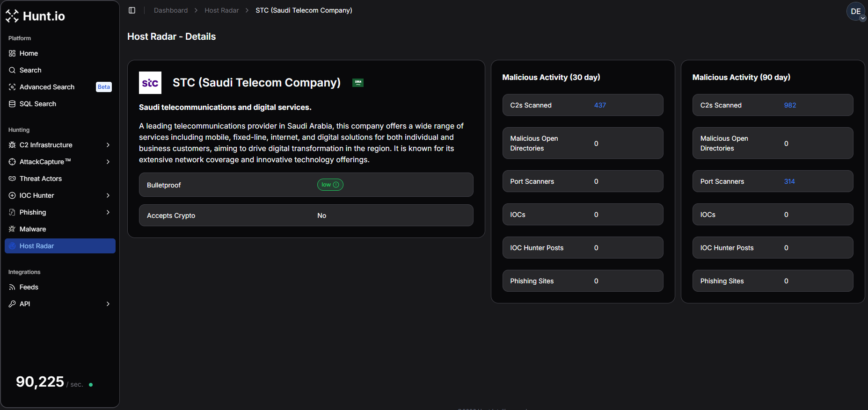Click 90 day Phishing Sites label

pyautogui.click(x=722, y=281)
